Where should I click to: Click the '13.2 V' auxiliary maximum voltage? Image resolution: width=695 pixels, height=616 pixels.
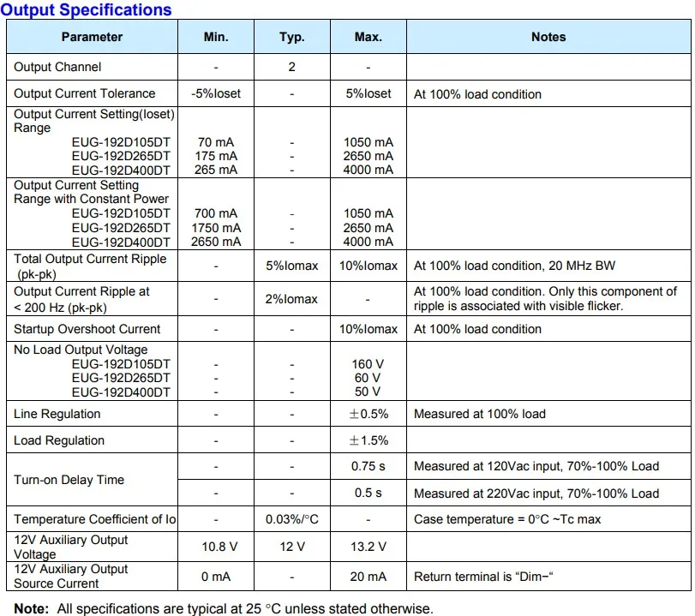coord(368,547)
